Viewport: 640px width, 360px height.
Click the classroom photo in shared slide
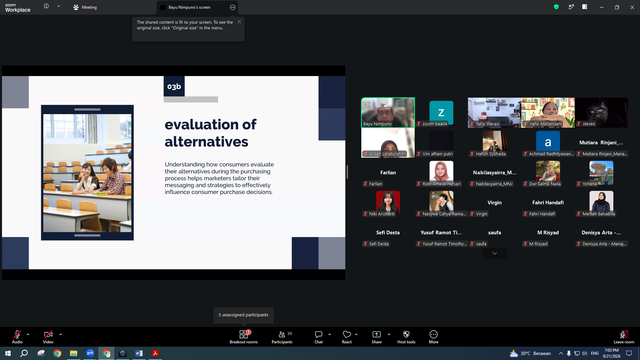point(87,173)
